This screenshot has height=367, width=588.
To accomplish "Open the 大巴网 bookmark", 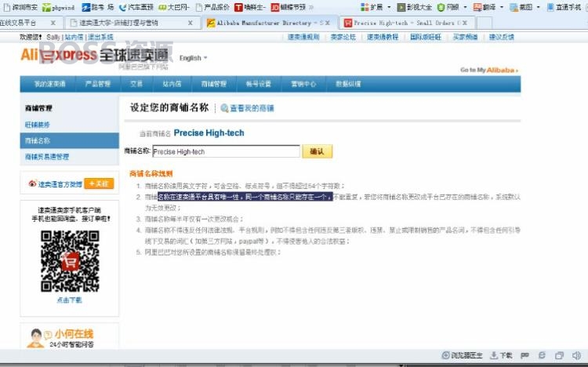I will [x=173, y=7].
